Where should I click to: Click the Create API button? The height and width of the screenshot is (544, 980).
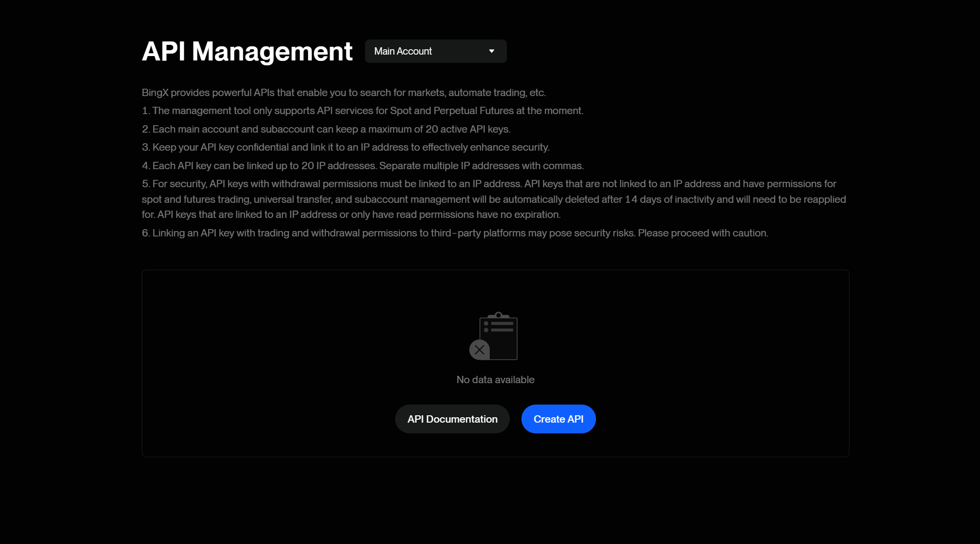558,419
